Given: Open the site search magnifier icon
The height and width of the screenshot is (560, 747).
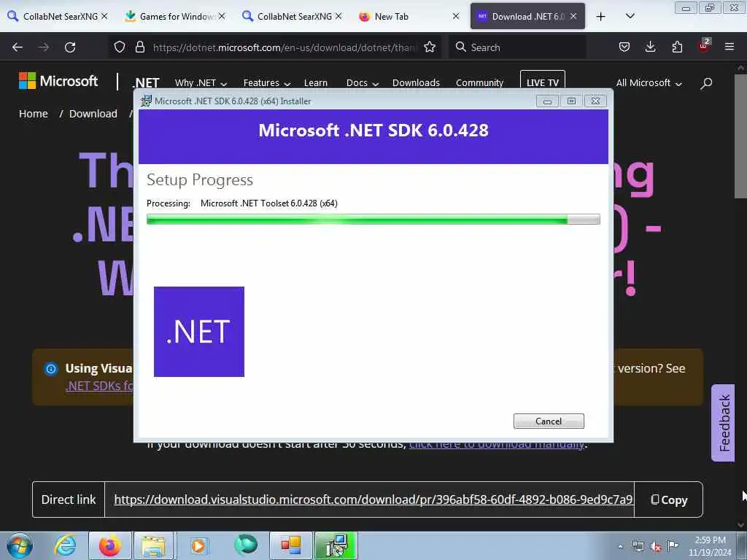Looking at the screenshot, I should [706, 83].
